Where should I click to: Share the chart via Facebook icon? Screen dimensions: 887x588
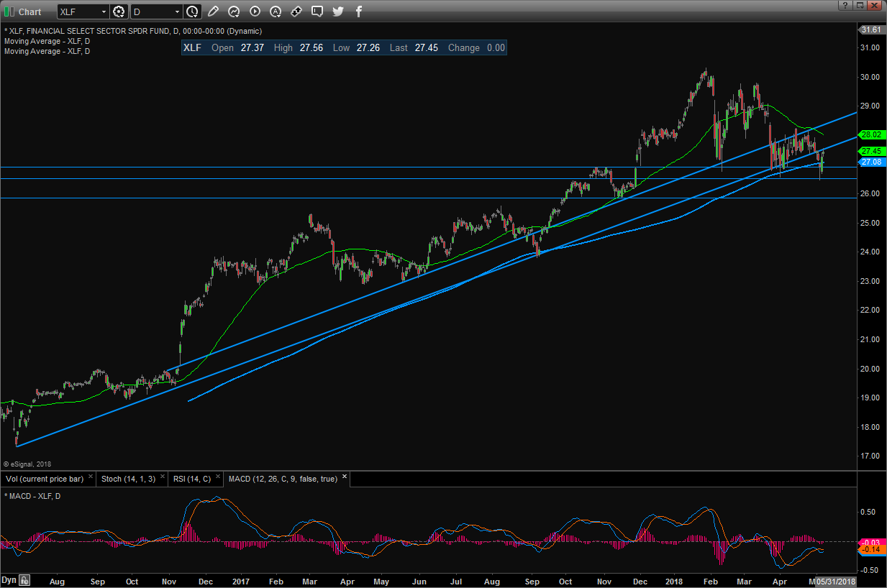pyautogui.click(x=359, y=12)
